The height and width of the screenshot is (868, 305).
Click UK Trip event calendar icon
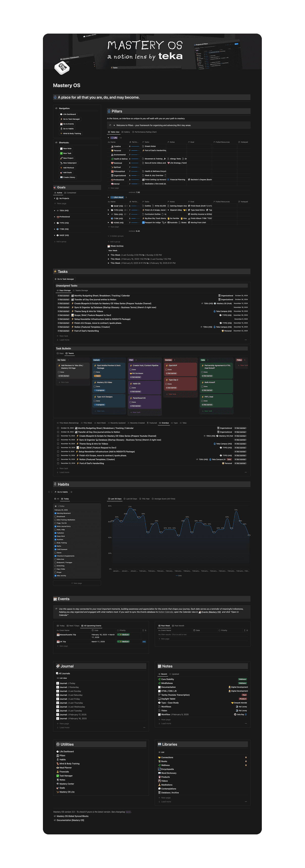pyautogui.click(x=58, y=641)
